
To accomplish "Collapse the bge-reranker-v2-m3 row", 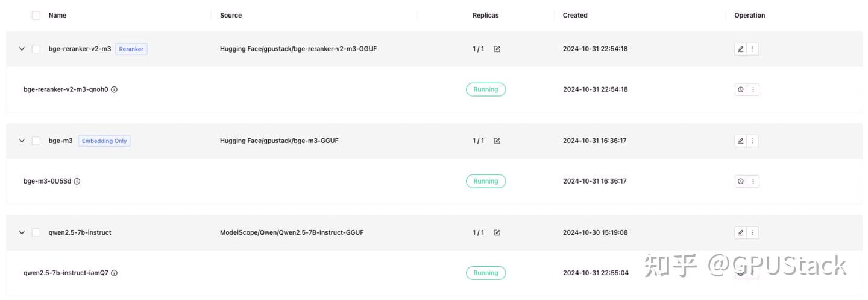I will click(22, 49).
